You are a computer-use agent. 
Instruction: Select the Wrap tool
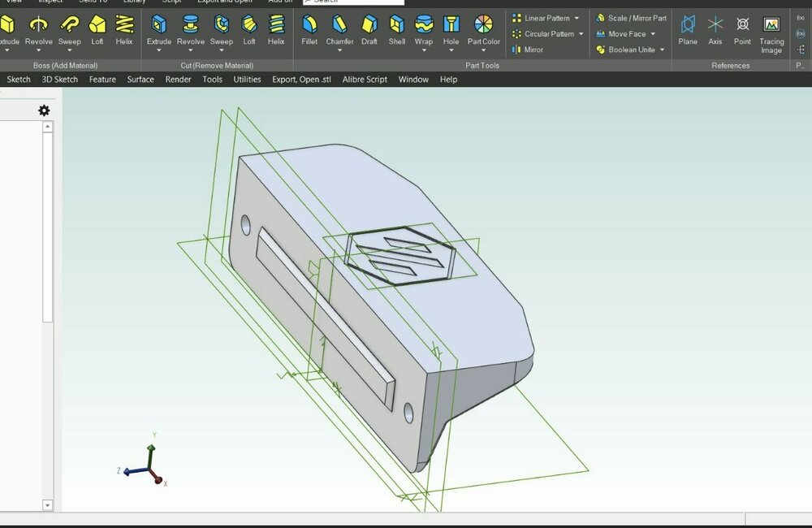click(424, 30)
